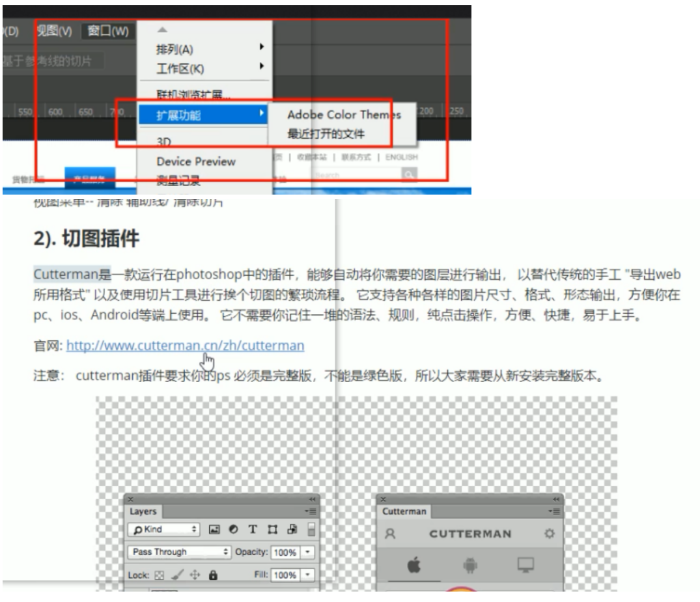Close the Layers panel

pyautogui.click(x=130, y=499)
